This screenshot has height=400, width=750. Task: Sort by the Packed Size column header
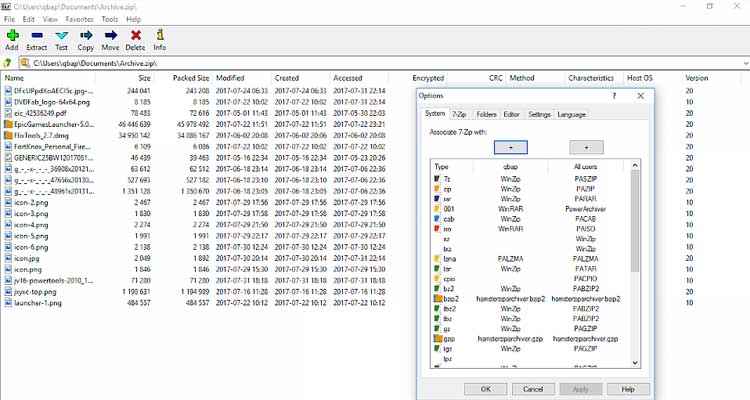pos(183,78)
